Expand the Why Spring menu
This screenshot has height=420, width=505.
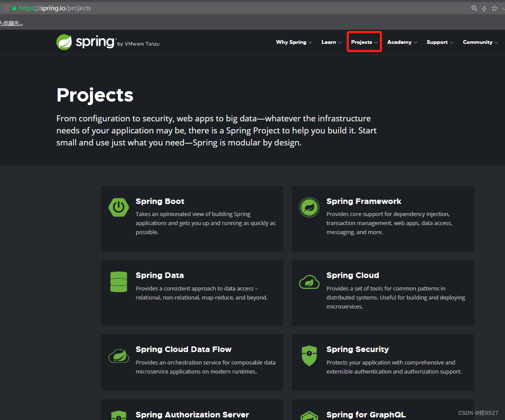pos(294,42)
